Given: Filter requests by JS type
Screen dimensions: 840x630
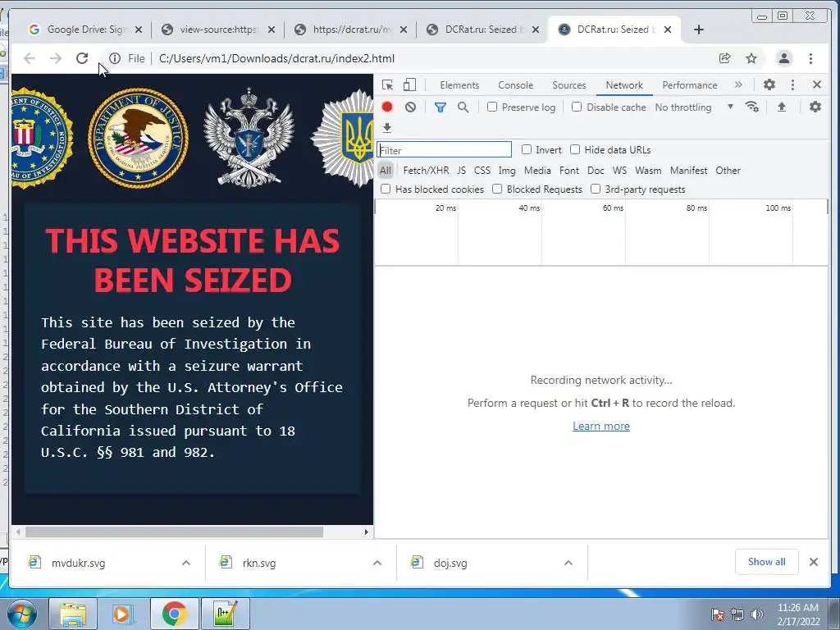Looking at the screenshot, I should (x=461, y=171).
